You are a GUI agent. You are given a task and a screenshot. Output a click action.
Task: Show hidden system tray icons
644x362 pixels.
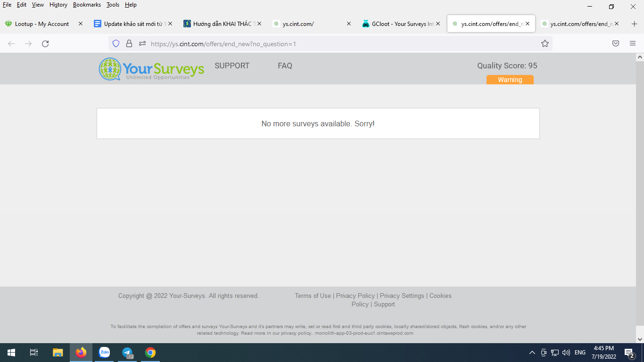click(x=532, y=353)
